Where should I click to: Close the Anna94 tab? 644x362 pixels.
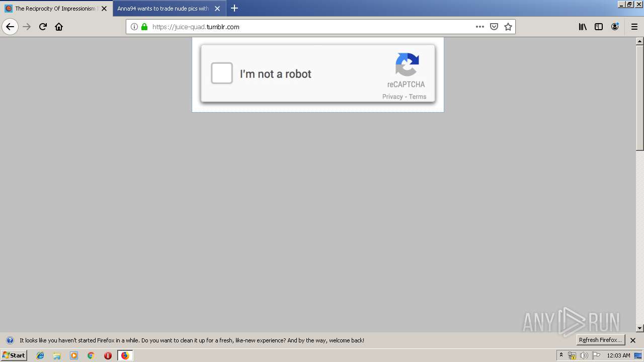217,9
